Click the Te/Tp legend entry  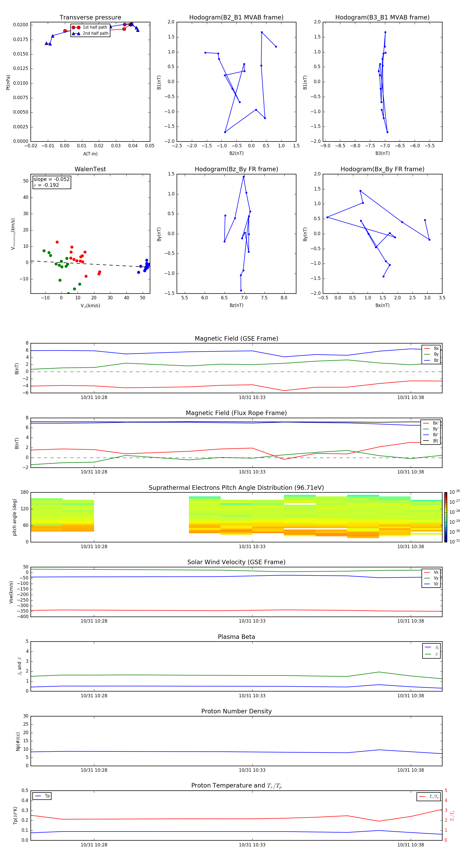(x=429, y=796)
